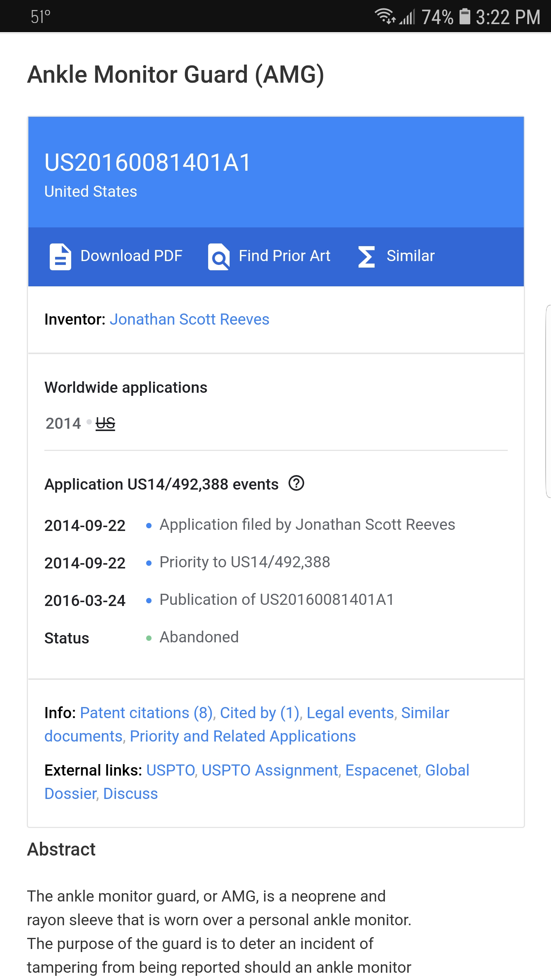The image size is (551, 980).
Task: Click the United States country label
Action: 91,191
